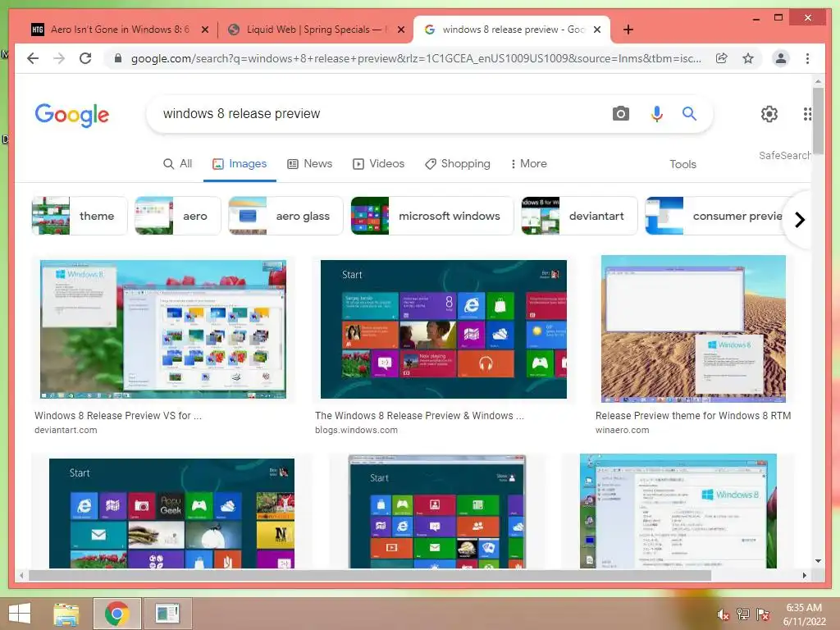Select the Shopping search tab
This screenshot has width=840, height=630.
click(458, 164)
